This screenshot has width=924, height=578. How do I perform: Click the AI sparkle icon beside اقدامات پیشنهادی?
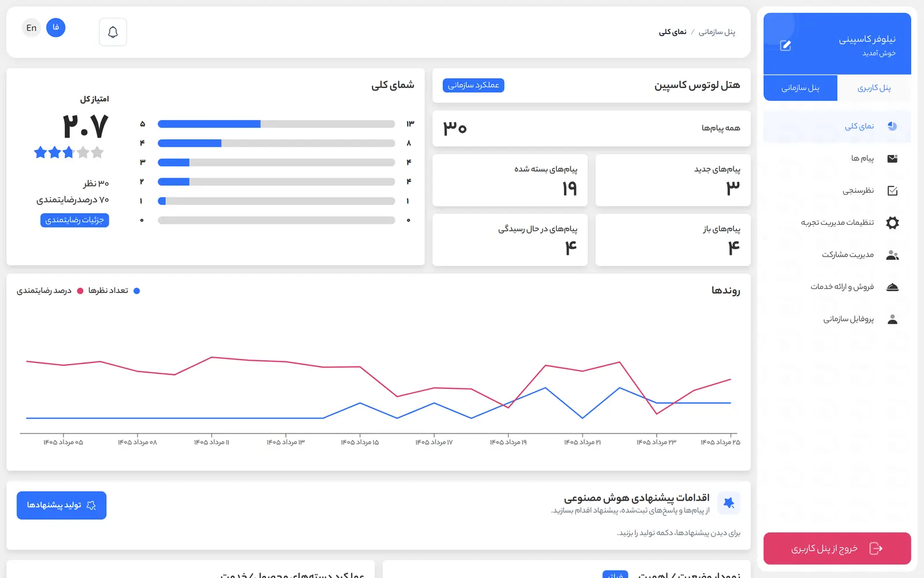point(729,503)
